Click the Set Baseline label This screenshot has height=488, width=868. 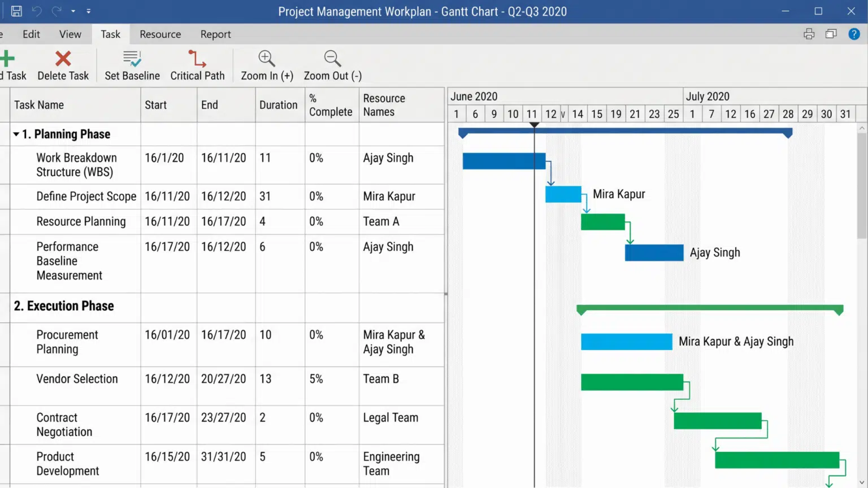tap(132, 76)
